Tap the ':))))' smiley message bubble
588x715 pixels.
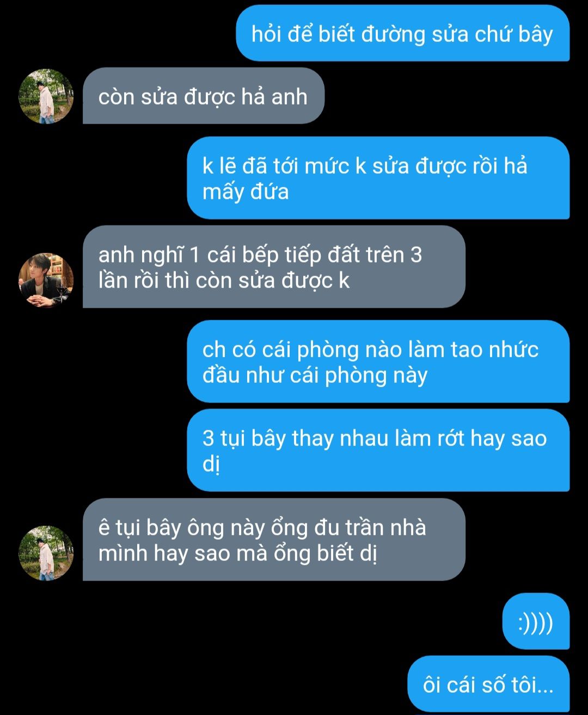point(536,621)
